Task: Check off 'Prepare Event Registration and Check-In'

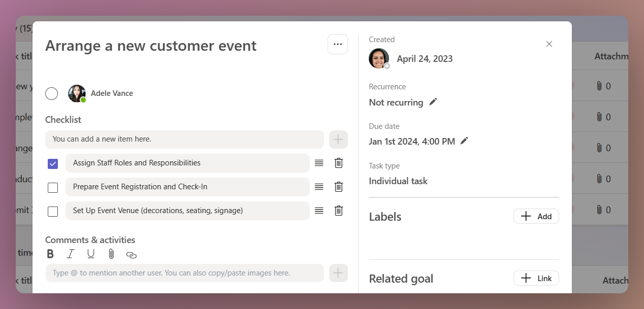Action: point(53,187)
